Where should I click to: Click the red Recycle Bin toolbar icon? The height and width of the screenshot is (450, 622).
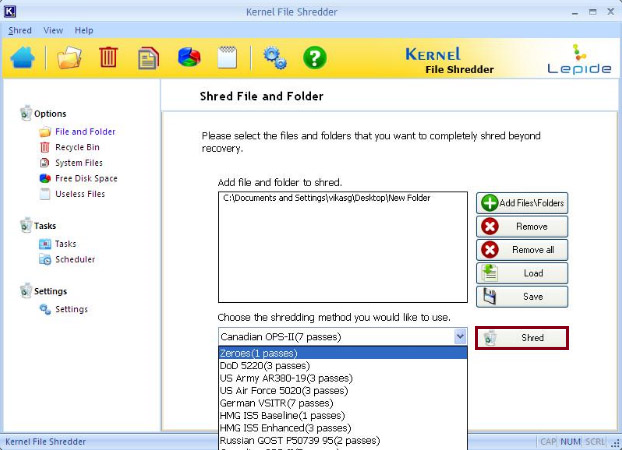point(108,58)
